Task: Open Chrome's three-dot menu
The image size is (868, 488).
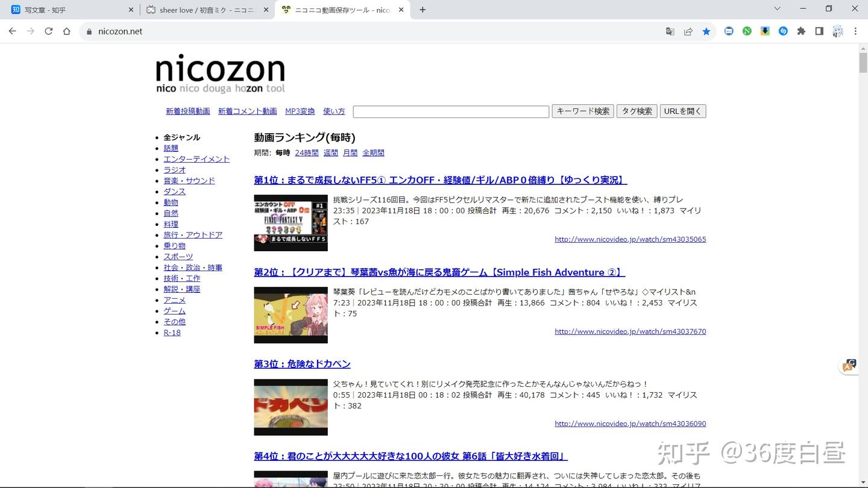Action: click(x=855, y=31)
